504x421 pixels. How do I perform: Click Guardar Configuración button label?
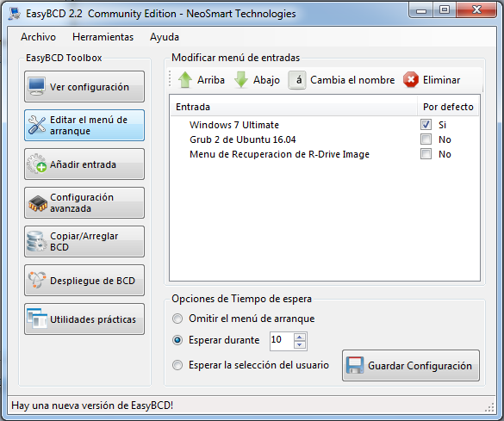click(420, 365)
